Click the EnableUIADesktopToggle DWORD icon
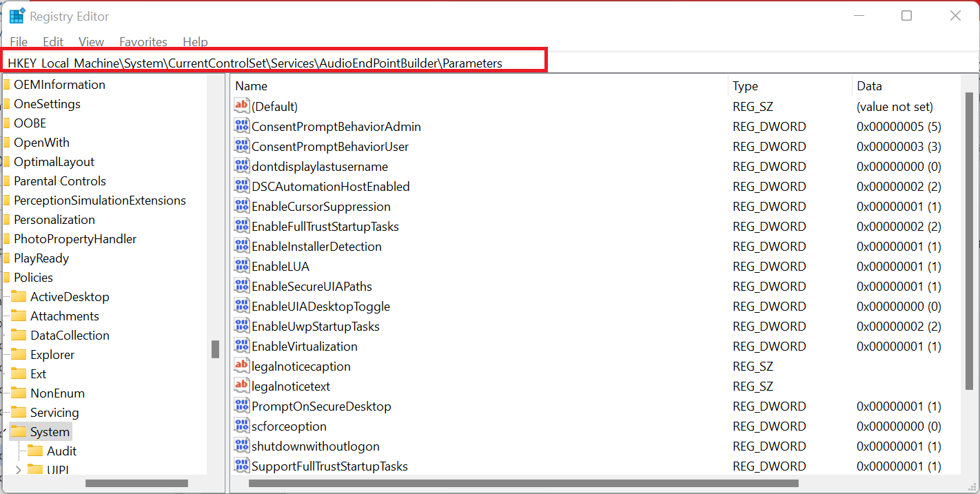This screenshot has height=494, width=980. (241, 306)
